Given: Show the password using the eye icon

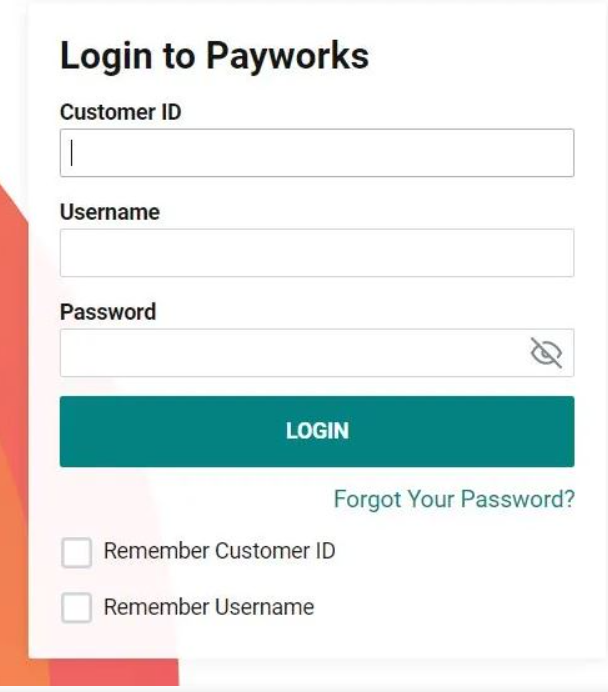Looking at the screenshot, I should click(546, 353).
